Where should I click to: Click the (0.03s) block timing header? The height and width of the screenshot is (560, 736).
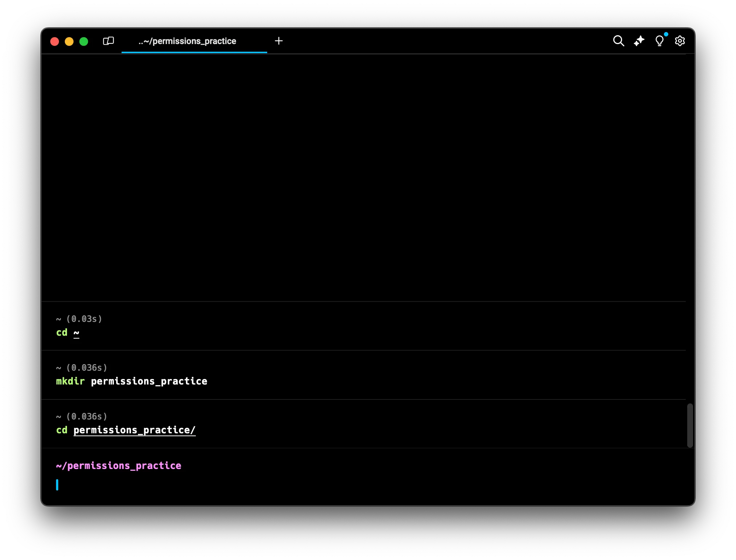(84, 319)
